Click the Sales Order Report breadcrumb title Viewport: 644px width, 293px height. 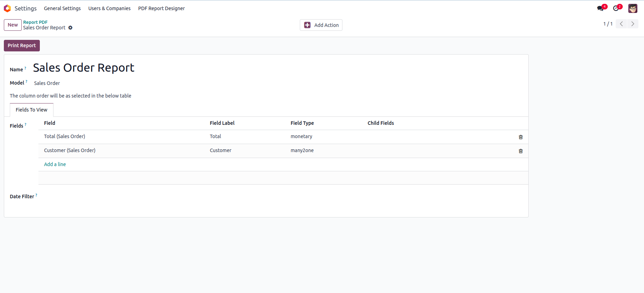click(x=44, y=28)
